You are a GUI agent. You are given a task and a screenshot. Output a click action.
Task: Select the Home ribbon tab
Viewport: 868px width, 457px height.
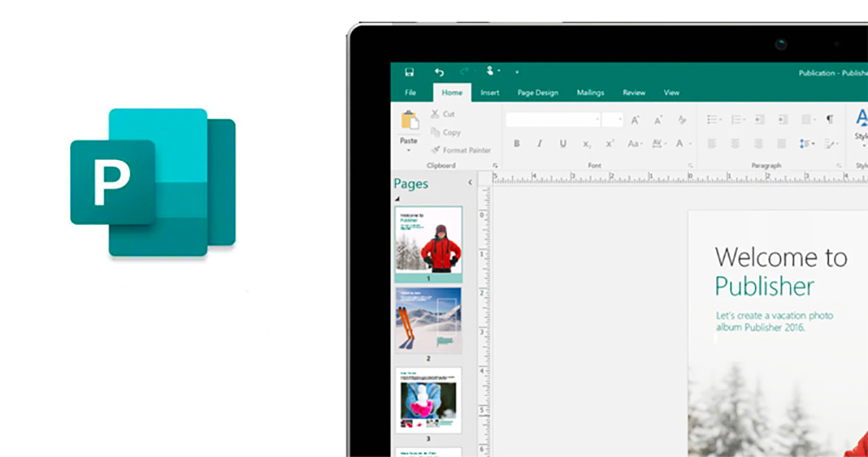451,92
